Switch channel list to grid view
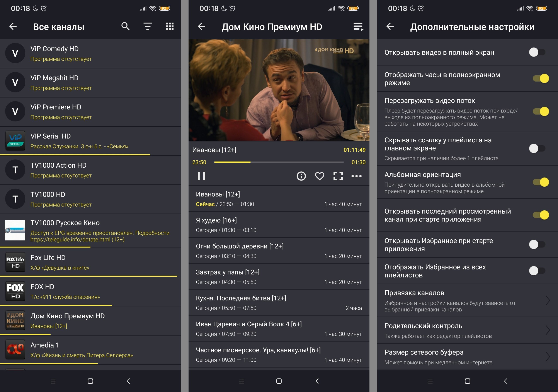The width and height of the screenshot is (558, 392). (x=170, y=26)
